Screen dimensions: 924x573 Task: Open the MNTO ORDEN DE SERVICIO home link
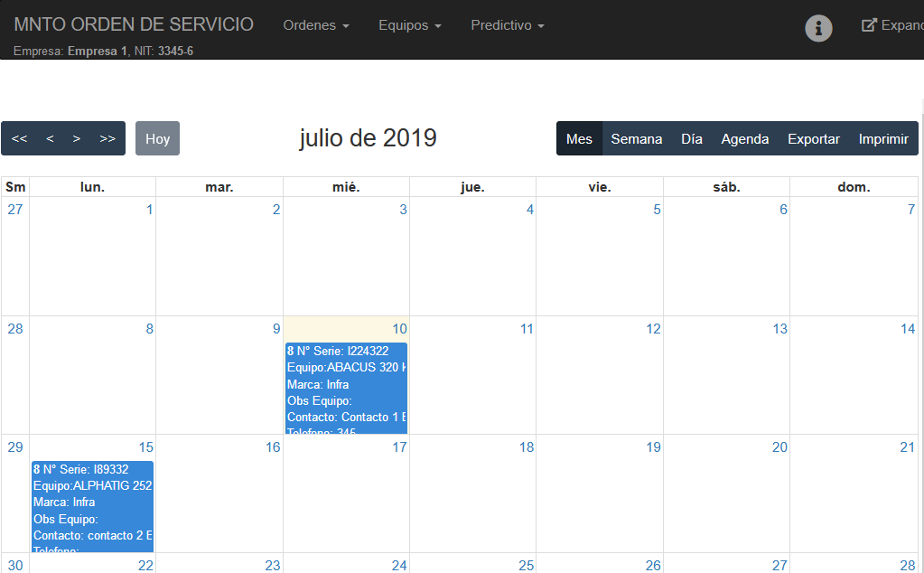click(134, 24)
